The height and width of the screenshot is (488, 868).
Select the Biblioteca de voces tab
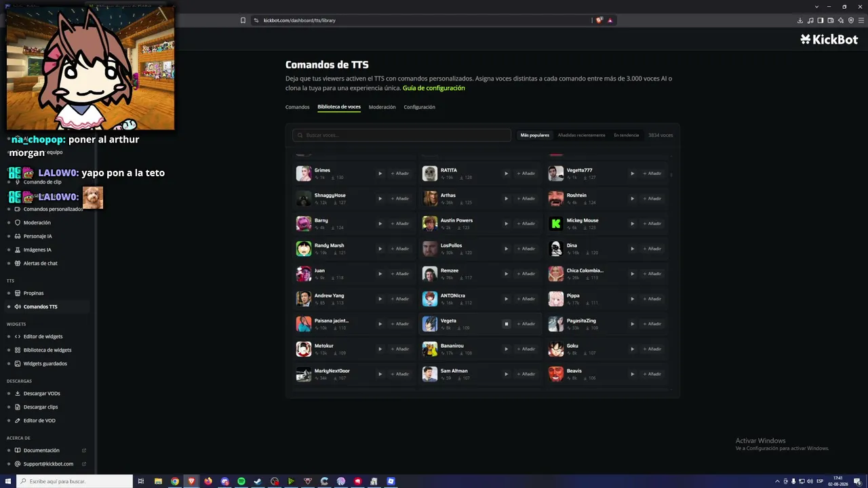[x=339, y=107]
